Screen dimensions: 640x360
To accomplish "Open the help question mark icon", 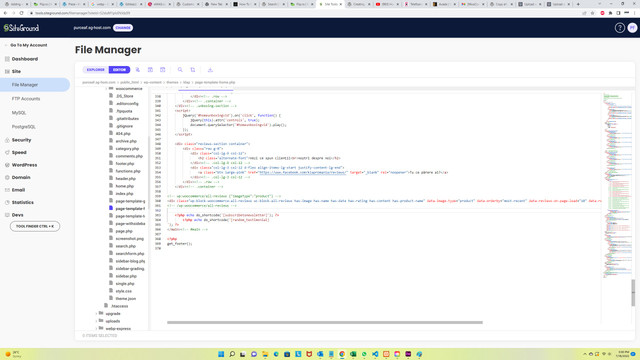I will pyautogui.click(x=620, y=28).
